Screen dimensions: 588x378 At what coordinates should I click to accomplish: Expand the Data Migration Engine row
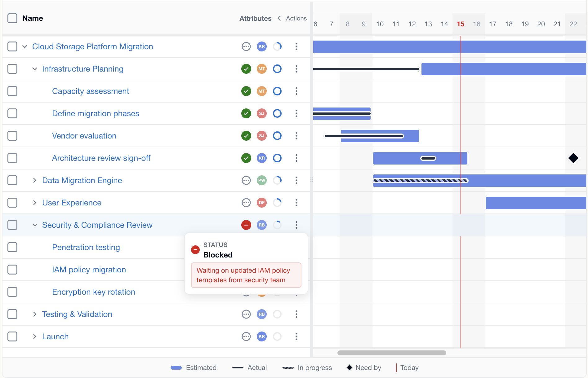(34, 180)
